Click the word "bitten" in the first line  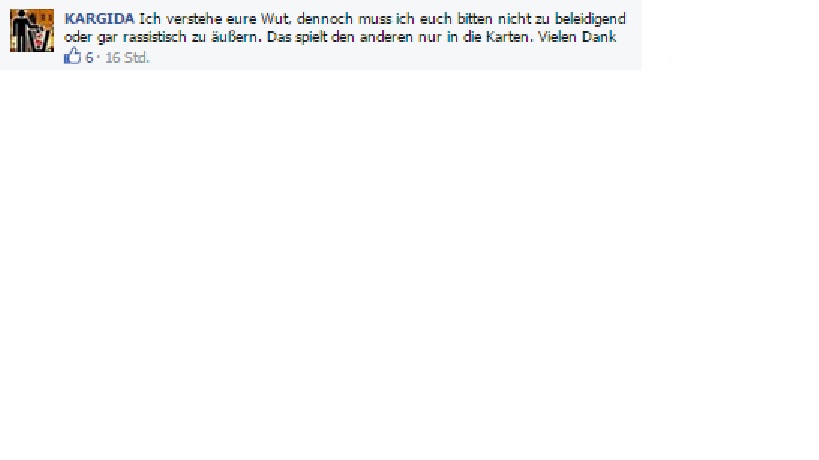pos(474,19)
